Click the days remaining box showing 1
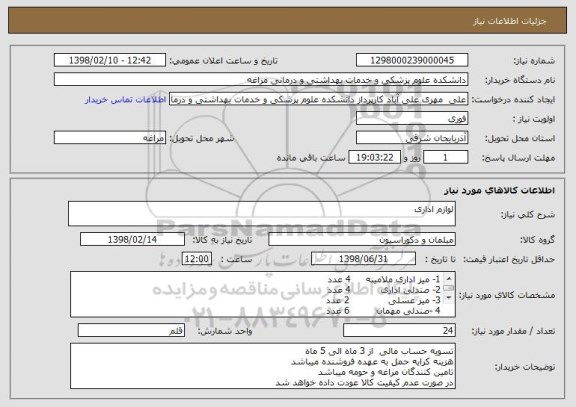The height and width of the screenshot is (407, 576). coord(446,158)
